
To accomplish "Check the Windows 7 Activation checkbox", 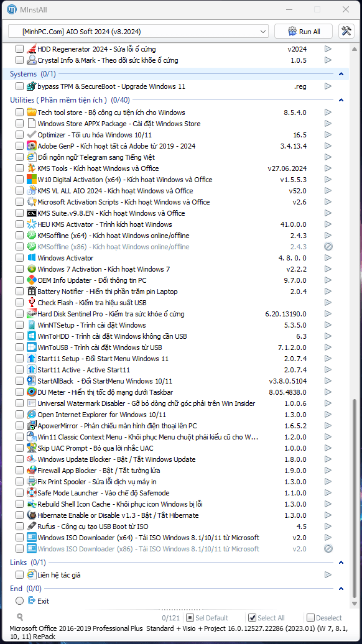I will pyautogui.click(x=19, y=269).
